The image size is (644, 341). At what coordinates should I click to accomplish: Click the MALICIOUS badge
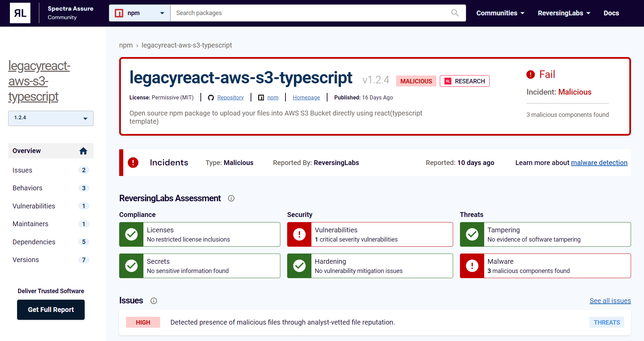tap(416, 81)
